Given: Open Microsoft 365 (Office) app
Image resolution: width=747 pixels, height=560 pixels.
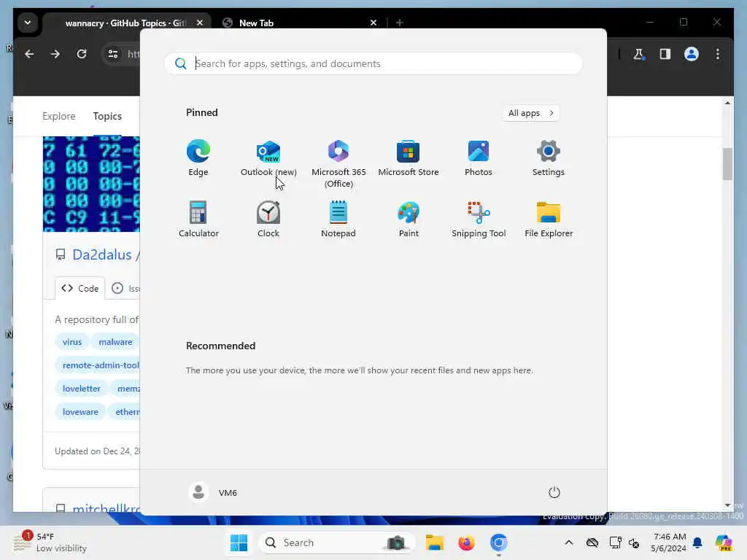Looking at the screenshot, I should (x=338, y=164).
